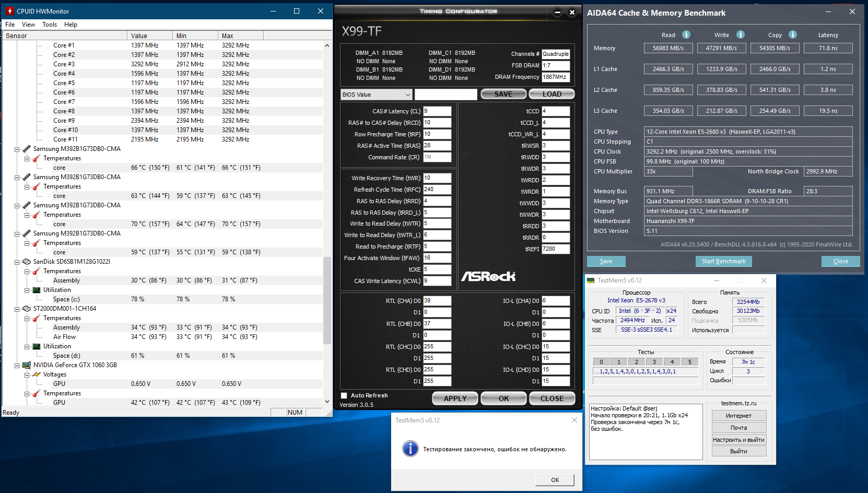This screenshot has width=868, height=493.
Task: Toggle the Auto Refresh checkbox
Action: click(344, 395)
